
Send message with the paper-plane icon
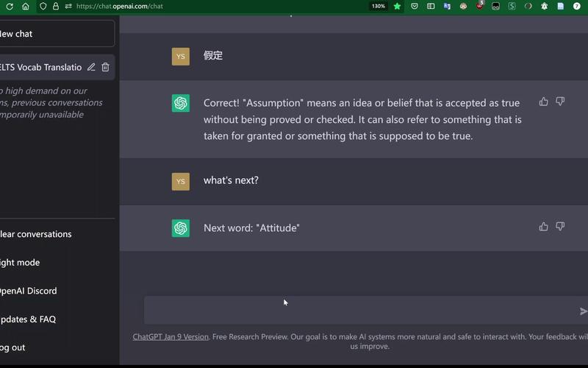(583, 311)
